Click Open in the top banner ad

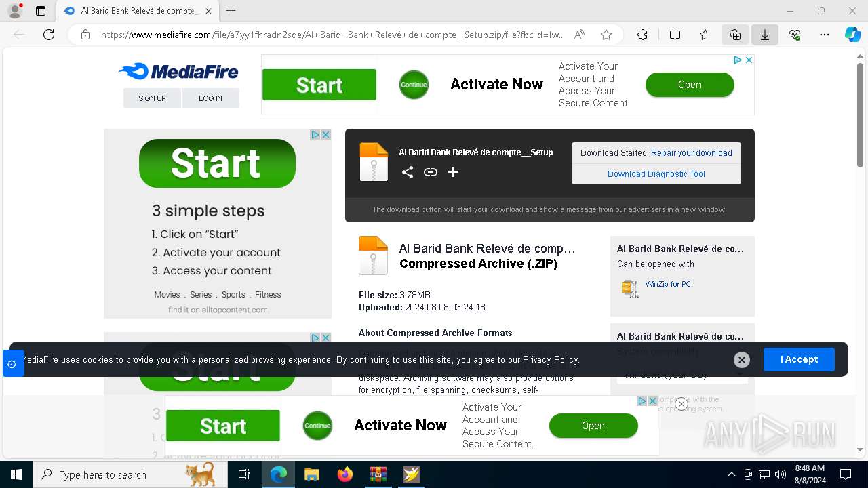pyautogui.click(x=690, y=85)
